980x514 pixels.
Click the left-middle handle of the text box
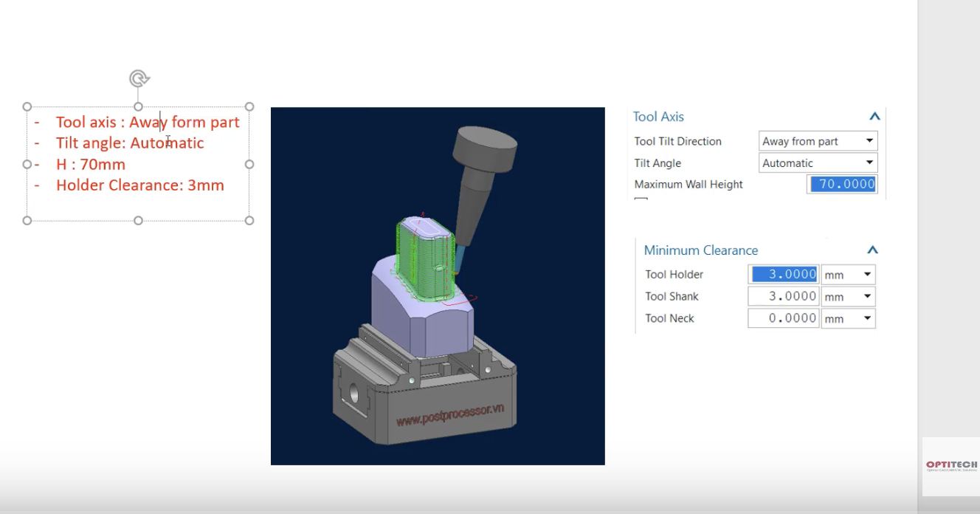[x=27, y=164]
